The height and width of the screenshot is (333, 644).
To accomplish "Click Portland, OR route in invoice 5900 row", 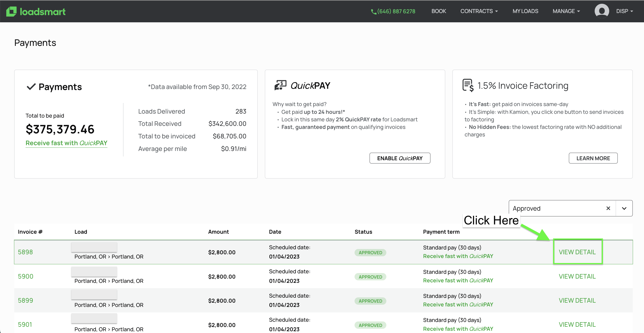I will tap(109, 281).
